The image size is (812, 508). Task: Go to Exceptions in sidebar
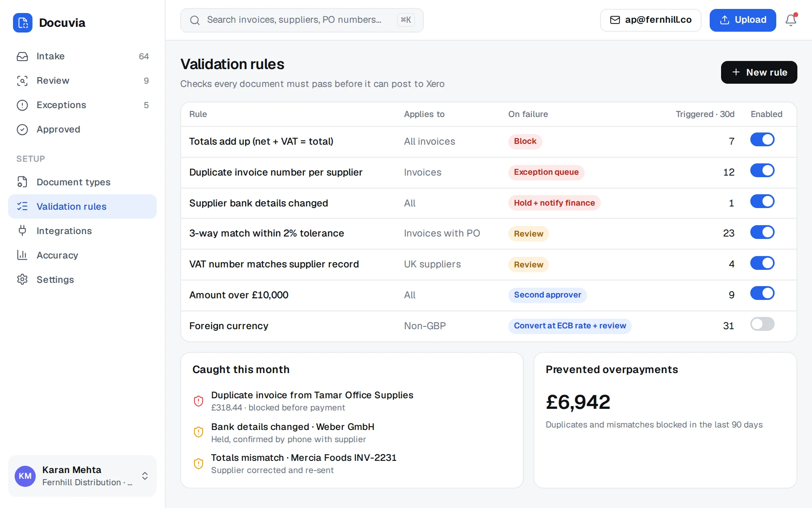82,105
